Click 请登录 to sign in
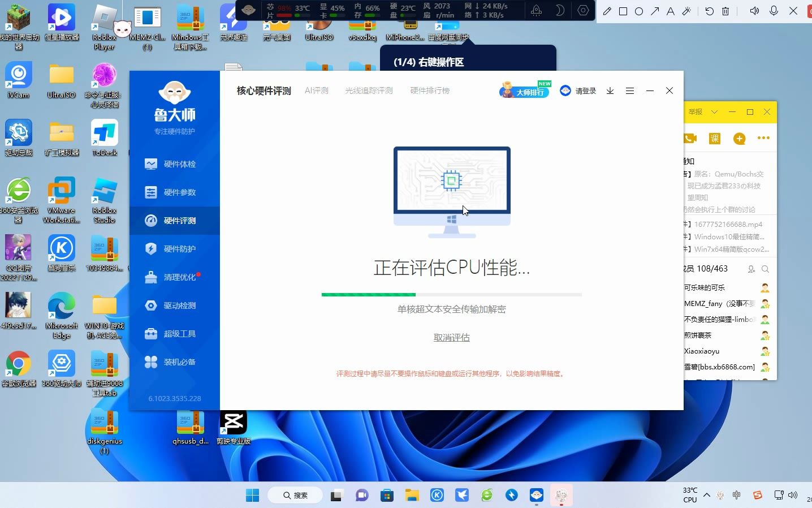Image resolution: width=812 pixels, height=508 pixels. click(578, 91)
